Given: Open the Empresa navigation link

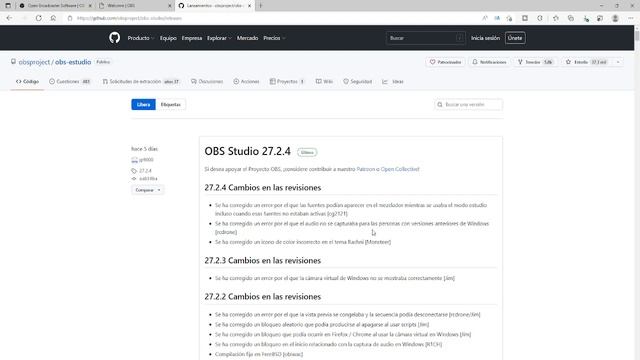Looking at the screenshot, I should 192,38.
